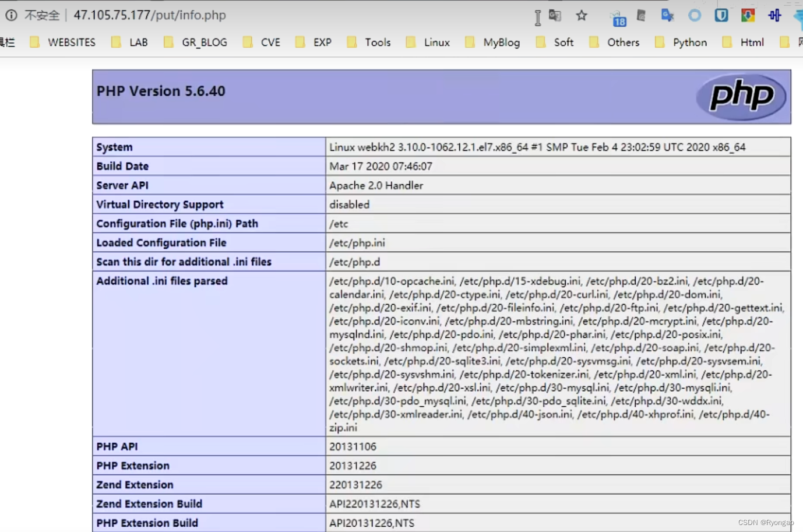The width and height of the screenshot is (803, 532).
Task: Click the /etc/php.ini value
Action: (x=357, y=242)
